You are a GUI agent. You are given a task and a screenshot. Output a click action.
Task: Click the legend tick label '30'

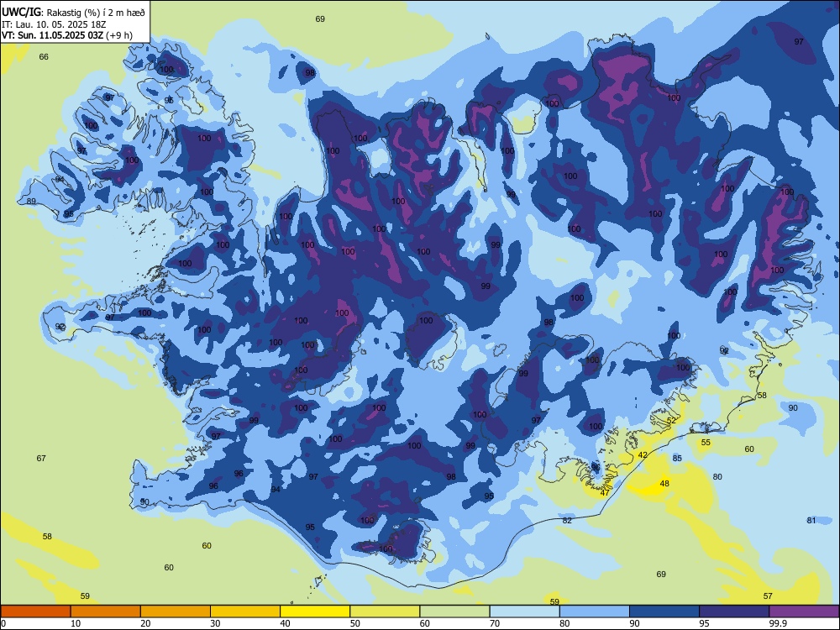215,623
